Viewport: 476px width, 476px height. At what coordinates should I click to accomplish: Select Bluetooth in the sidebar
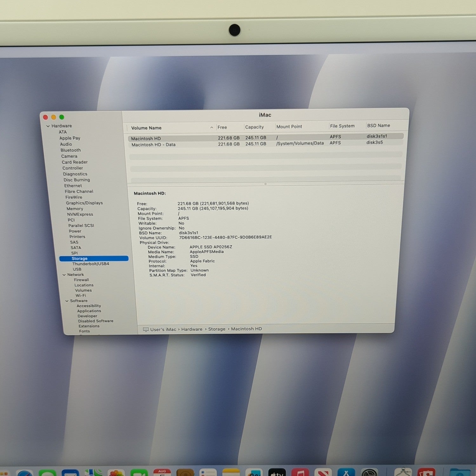[71, 150]
